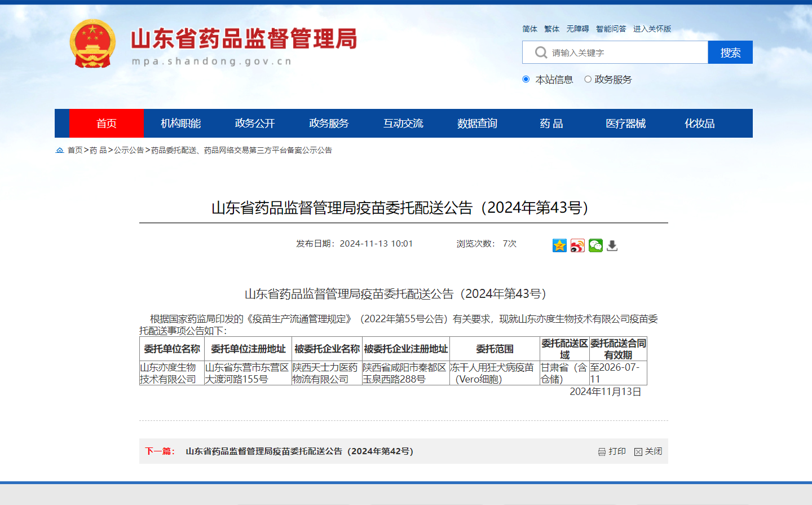Share the notice to QQ Zone
Viewport: 812px width, 505px height.
tap(559, 245)
